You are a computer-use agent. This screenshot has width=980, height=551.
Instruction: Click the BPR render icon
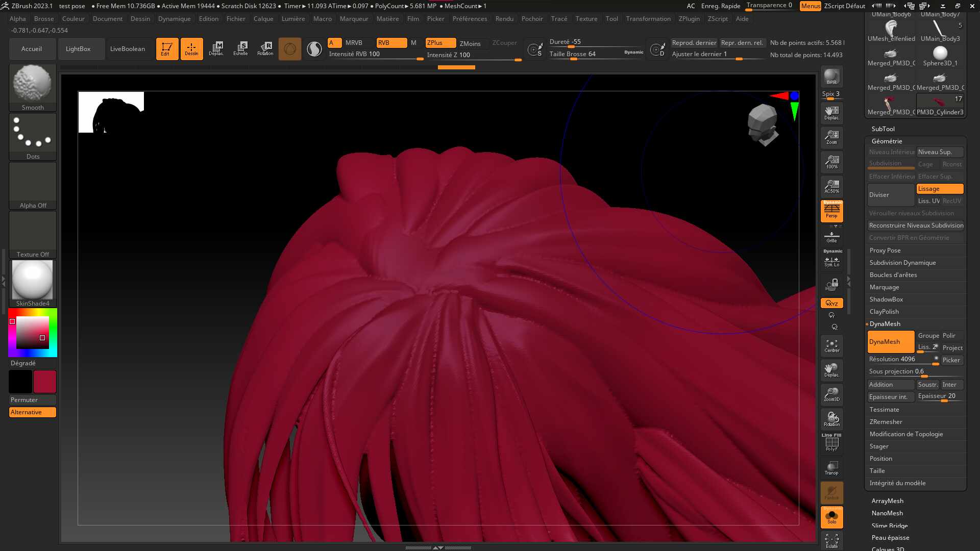coord(831,77)
